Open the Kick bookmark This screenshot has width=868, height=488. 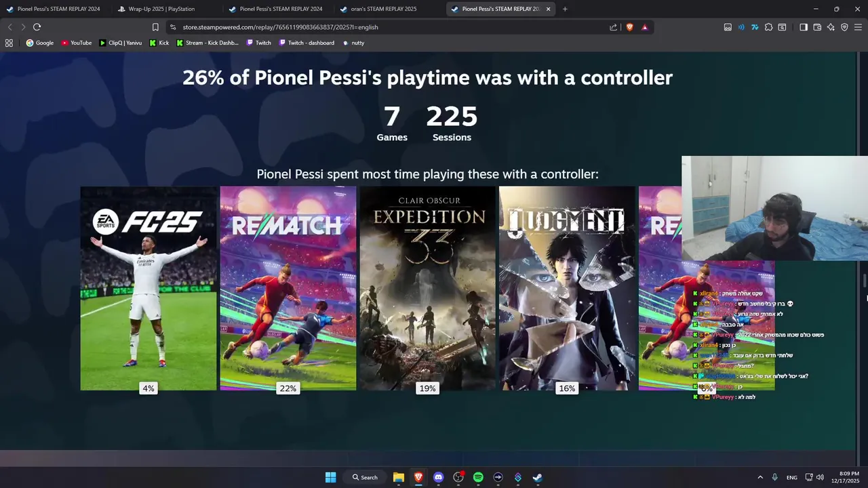coord(159,43)
